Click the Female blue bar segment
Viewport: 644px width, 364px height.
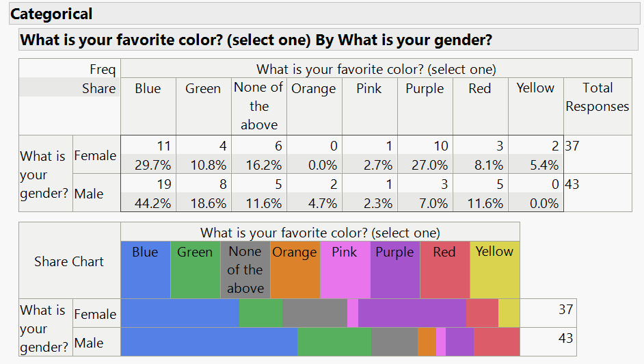180,313
